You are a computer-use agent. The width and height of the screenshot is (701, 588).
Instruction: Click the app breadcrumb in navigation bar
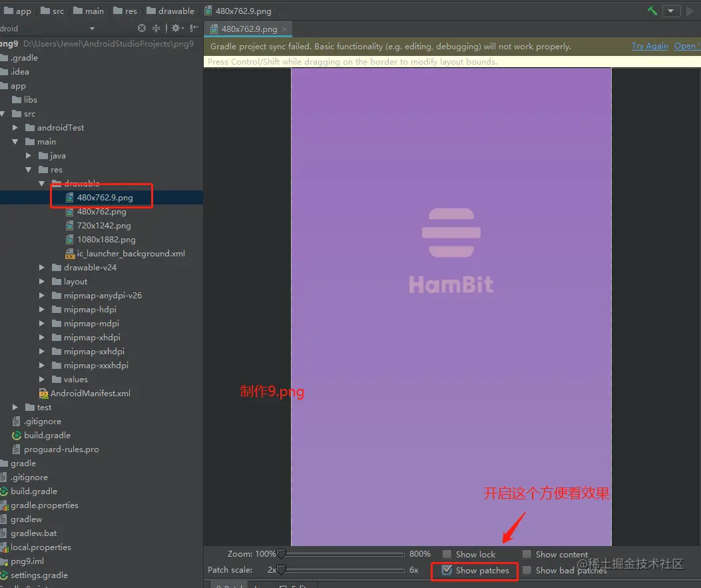tap(18, 11)
